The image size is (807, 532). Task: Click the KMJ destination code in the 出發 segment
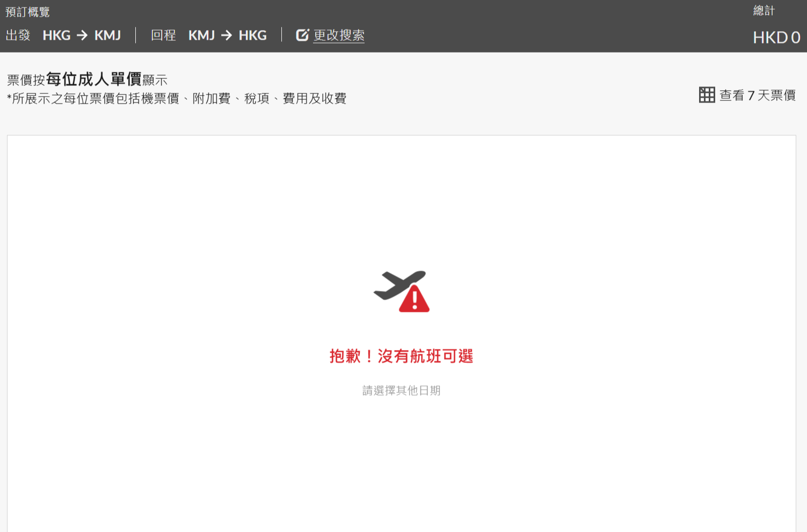107,35
